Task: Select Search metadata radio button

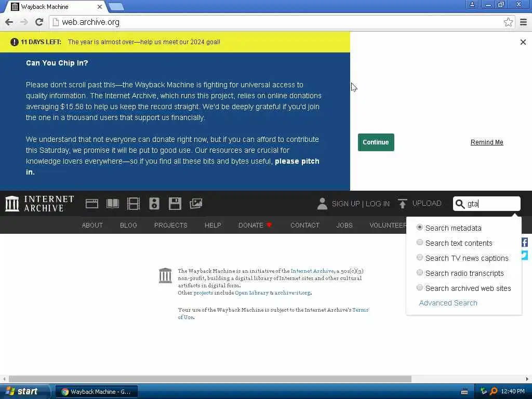Action: tap(420, 228)
